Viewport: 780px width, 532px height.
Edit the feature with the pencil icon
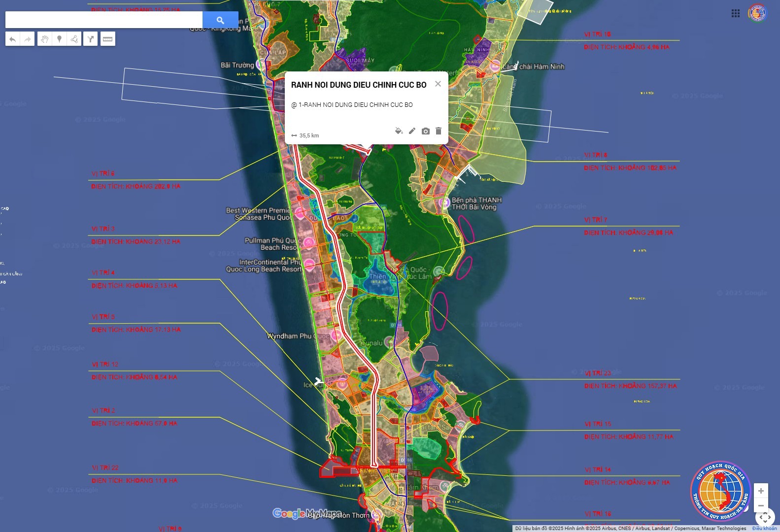pyautogui.click(x=412, y=131)
